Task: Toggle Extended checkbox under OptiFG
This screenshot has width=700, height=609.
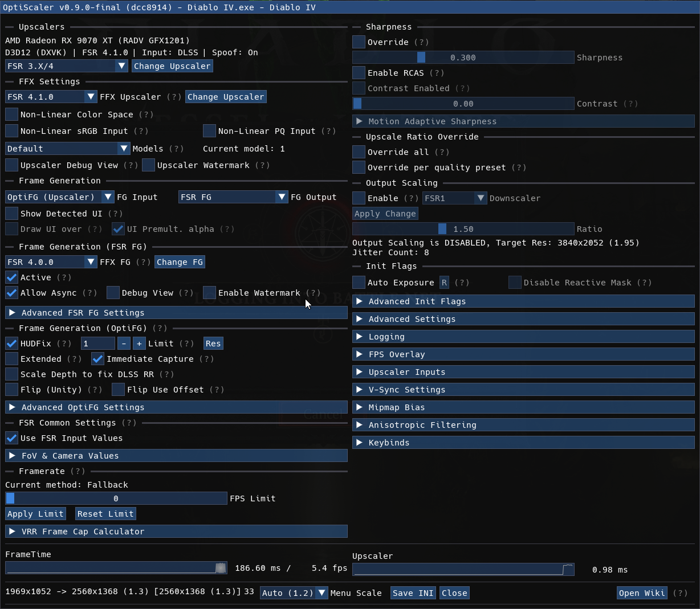Action: (11, 359)
